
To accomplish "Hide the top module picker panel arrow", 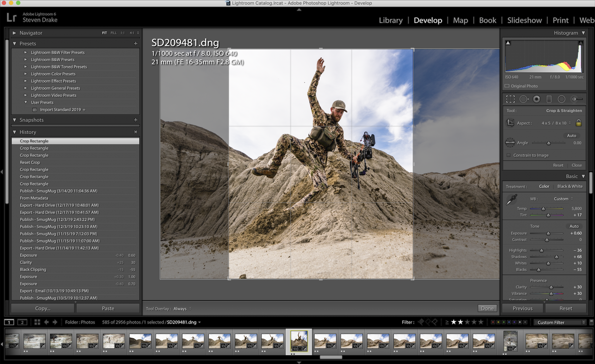I will 299,10.
